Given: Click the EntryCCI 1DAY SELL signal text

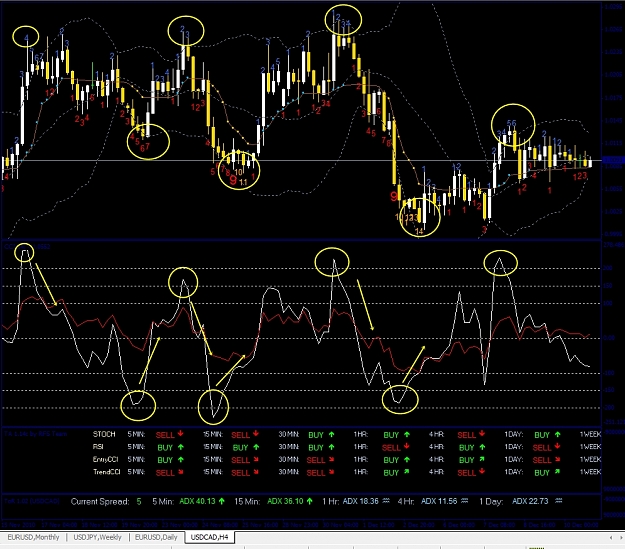Looking at the screenshot, I should pyautogui.click(x=542, y=460).
